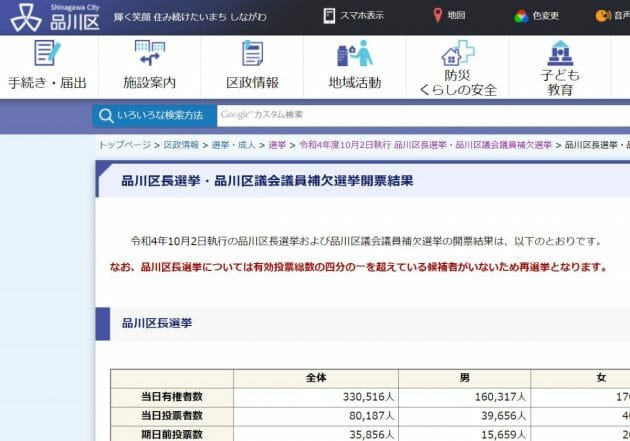The width and height of the screenshot is (630, 441).
Task: Go to トップページ breadcrumb link
Action: pos(125,145)
